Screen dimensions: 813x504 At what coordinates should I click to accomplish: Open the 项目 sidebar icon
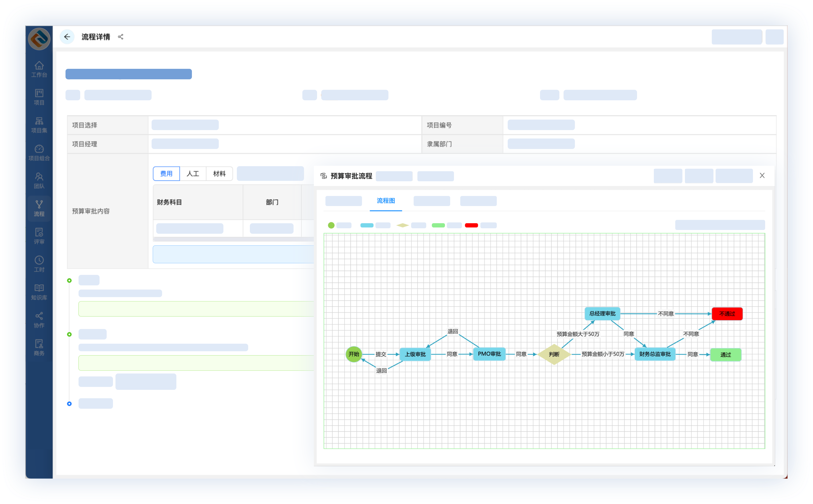click(x=39, y=97)
